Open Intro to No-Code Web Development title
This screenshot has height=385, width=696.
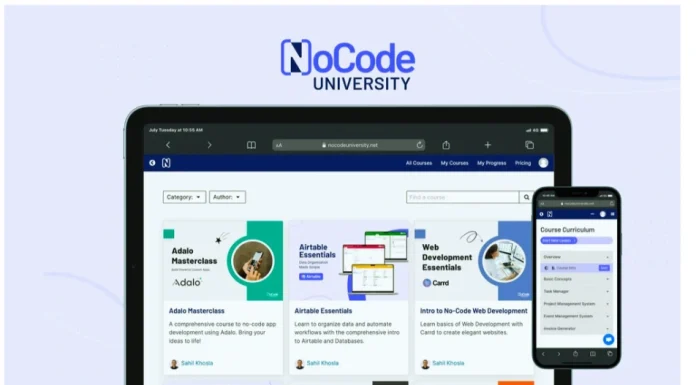point(474,311)
